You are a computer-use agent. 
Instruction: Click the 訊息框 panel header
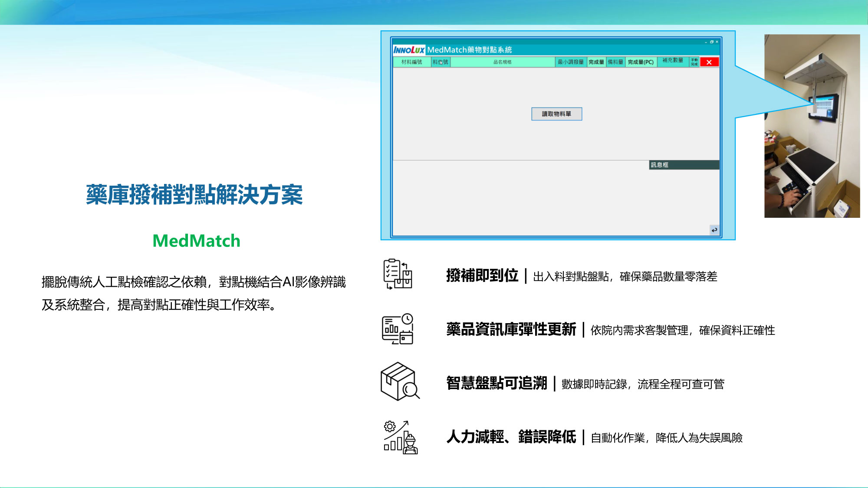[684, 165]
